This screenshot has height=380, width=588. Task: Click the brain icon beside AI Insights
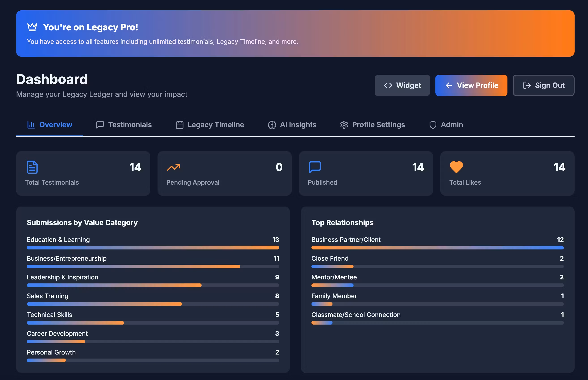coord(272,125)
